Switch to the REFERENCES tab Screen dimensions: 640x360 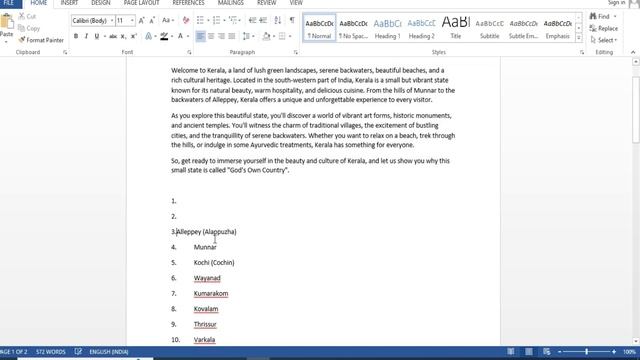188,3
